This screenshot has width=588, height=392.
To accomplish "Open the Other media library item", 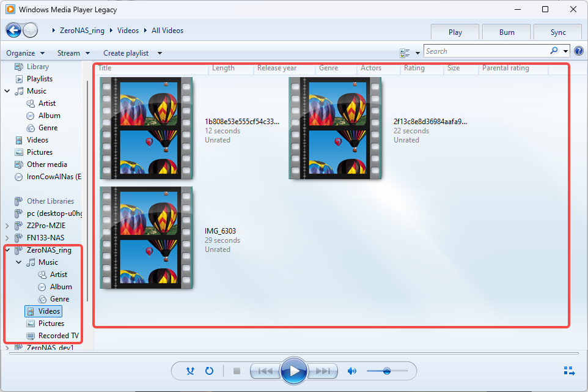I will coord(47,165).
